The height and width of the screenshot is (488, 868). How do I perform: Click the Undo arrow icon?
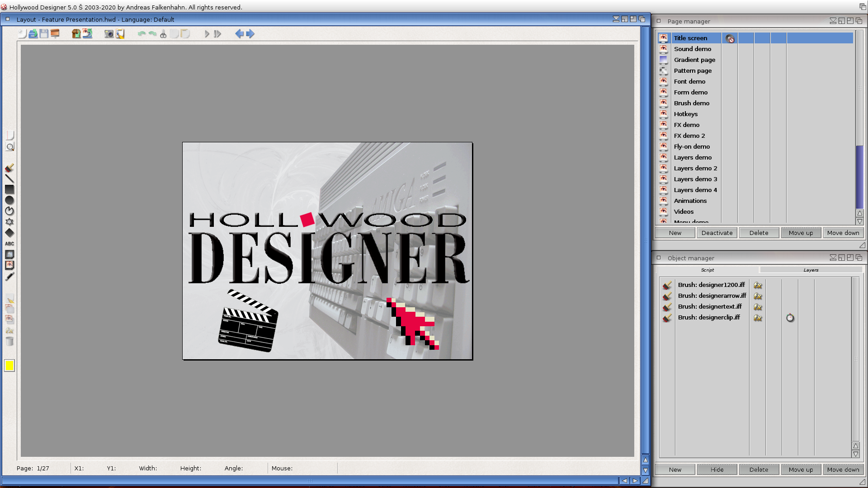(142, 33)
